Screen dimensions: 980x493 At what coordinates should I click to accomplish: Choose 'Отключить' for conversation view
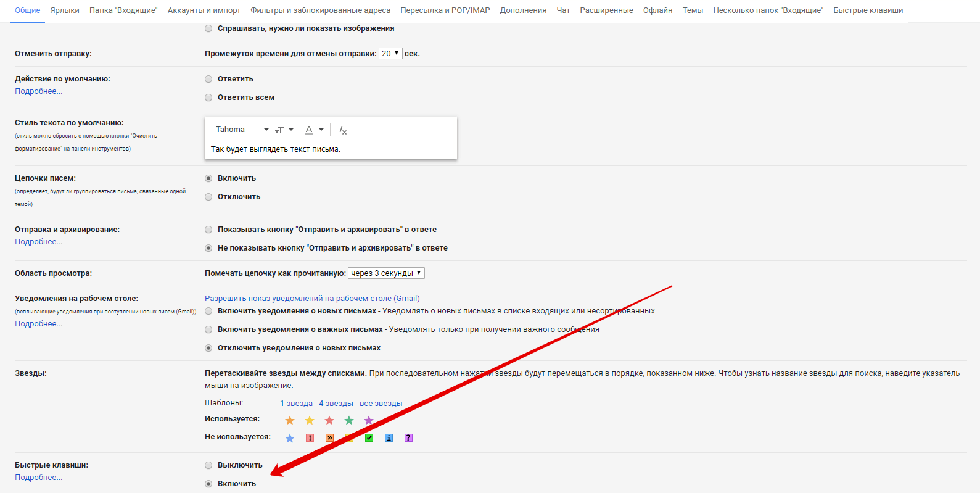pos(208,197)
